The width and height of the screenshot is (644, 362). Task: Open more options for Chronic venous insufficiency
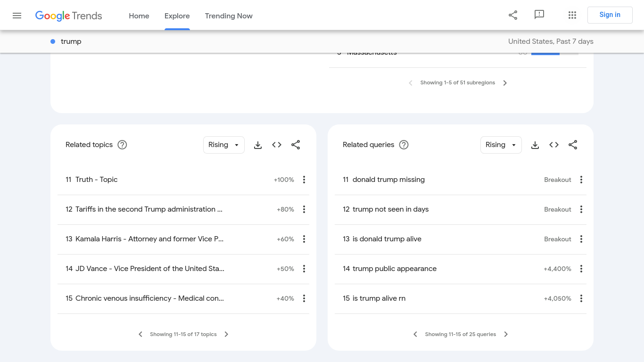point(304,298)
